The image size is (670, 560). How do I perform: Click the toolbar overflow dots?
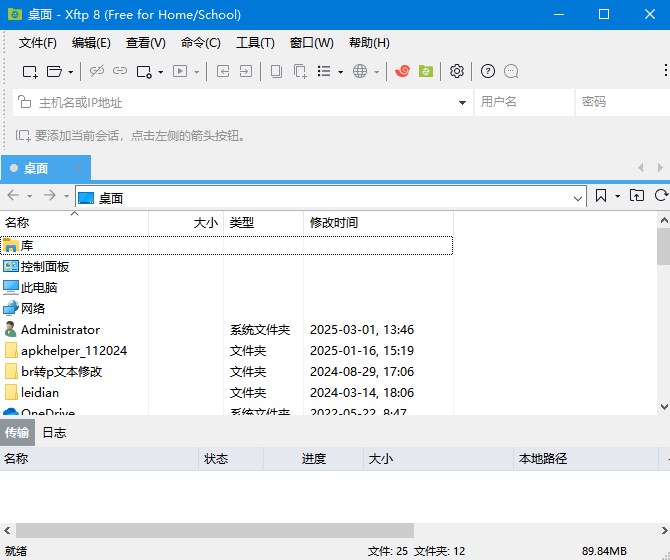(x=665, y=71)
